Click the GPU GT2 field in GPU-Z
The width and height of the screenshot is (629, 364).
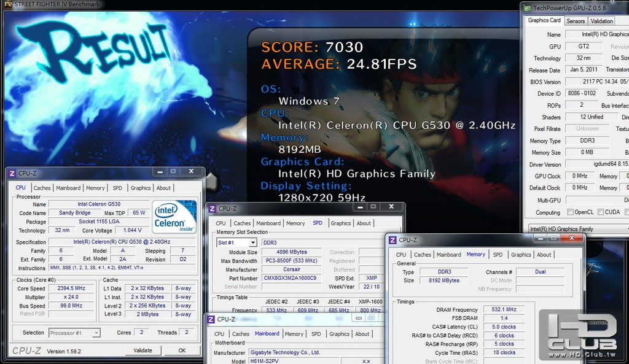584,46
